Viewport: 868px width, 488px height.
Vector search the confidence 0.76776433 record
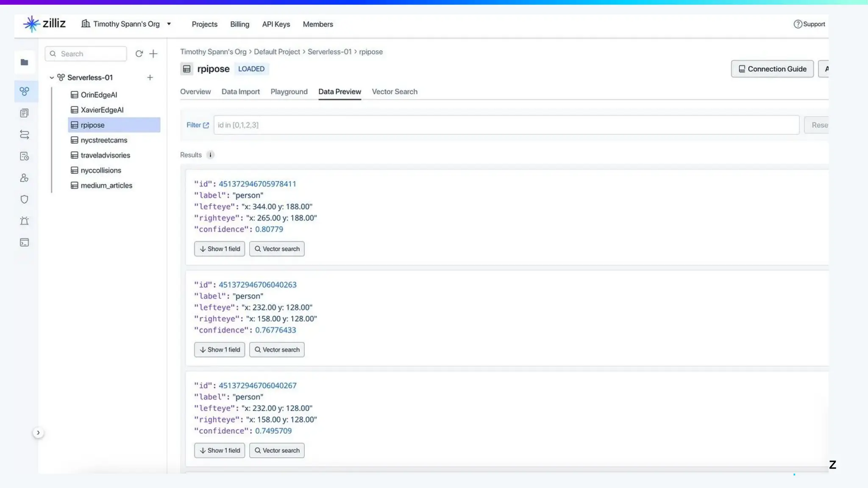click(277, 349)
